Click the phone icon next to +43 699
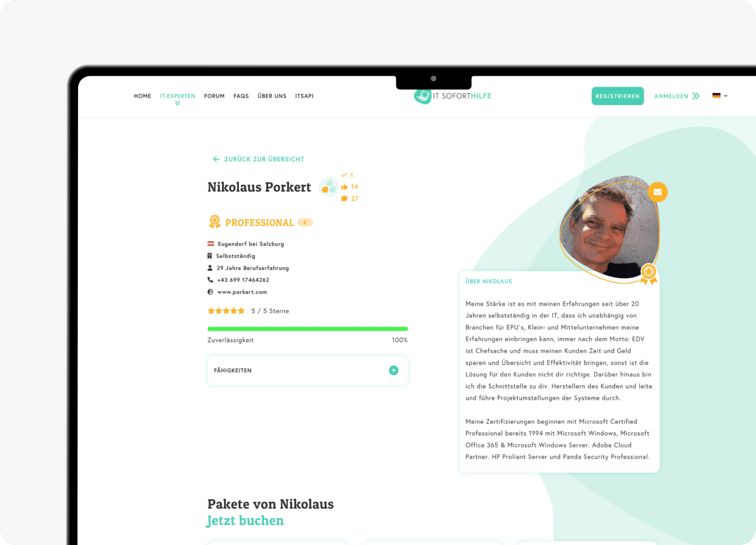Image resolution: width=756 pixels, height=545 pixels. coord(210,280)
